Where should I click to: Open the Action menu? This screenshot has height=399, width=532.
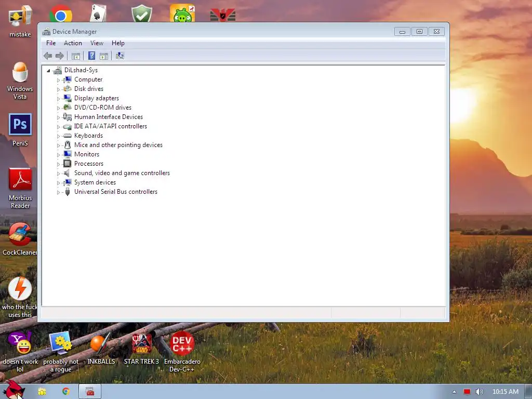coord(73,43)
